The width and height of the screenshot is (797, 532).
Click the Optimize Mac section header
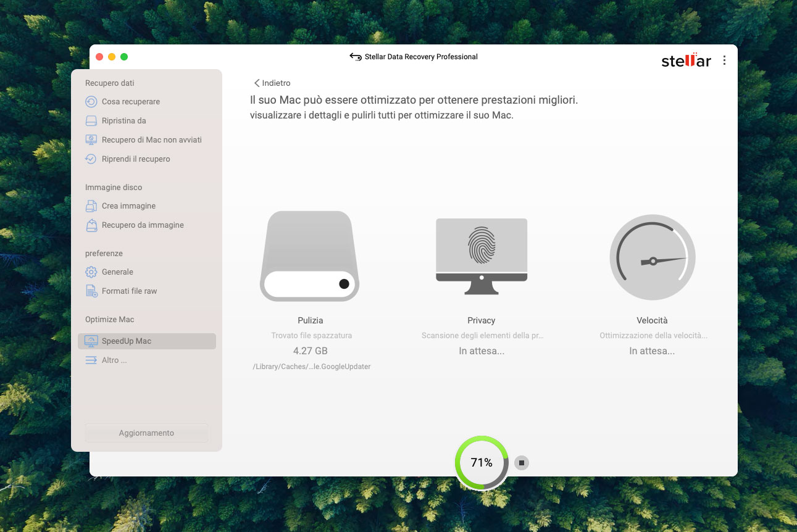[110, 320]
